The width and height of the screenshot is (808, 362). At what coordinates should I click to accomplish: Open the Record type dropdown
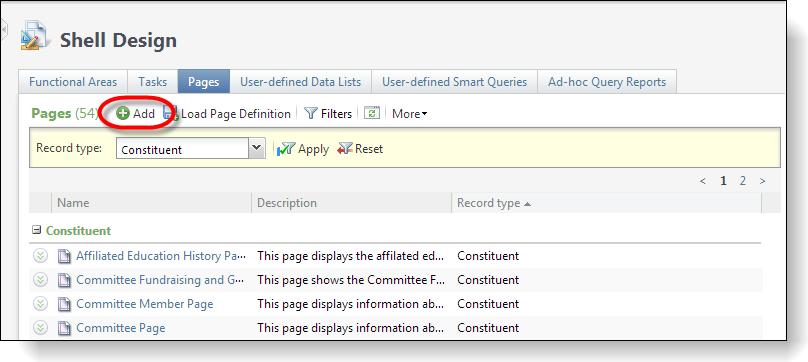(257, 149)
